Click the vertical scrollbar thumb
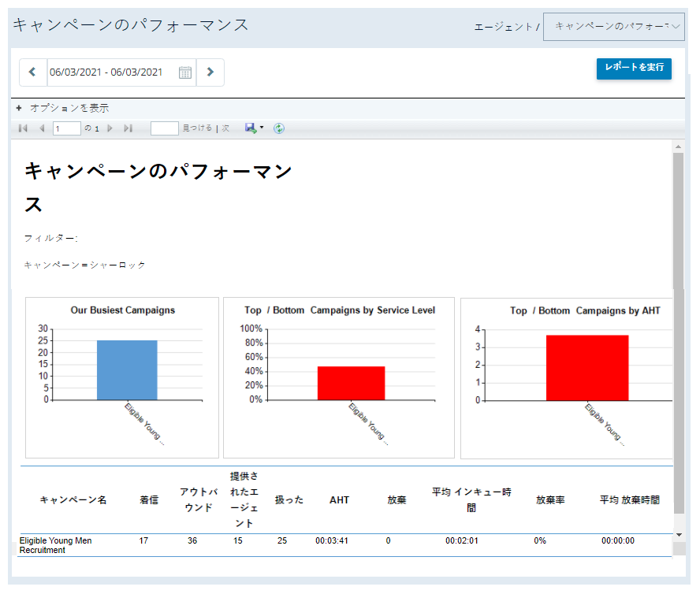Screen dimensions: 700x594 coord(679,333)
